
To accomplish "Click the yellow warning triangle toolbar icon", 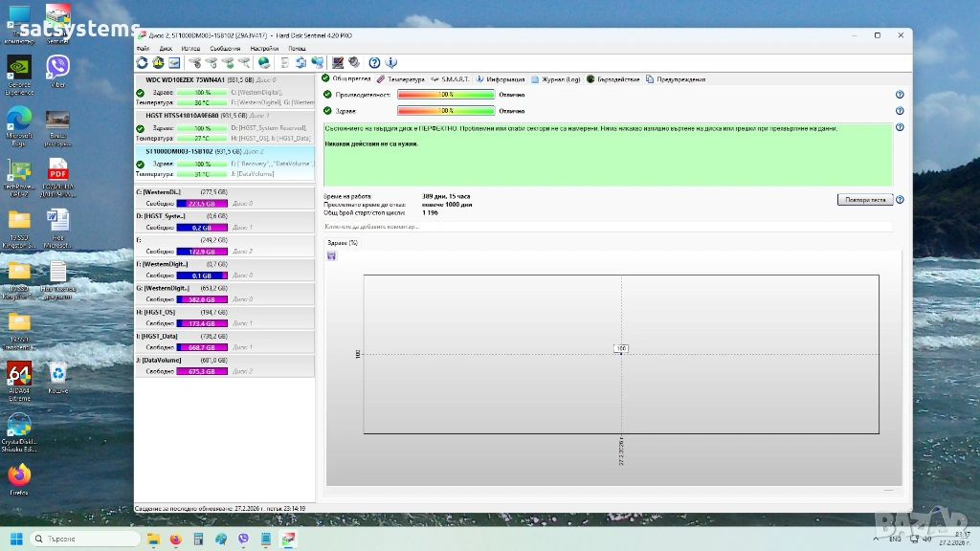I will click(156, 62).
